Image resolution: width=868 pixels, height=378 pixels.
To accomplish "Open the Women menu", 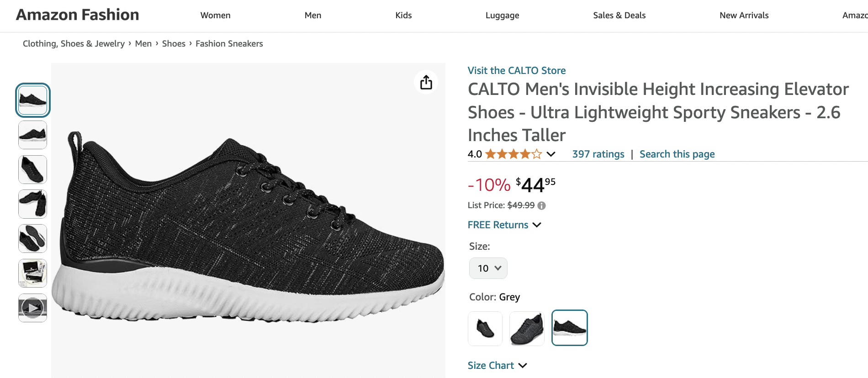I will coord(215,16).
